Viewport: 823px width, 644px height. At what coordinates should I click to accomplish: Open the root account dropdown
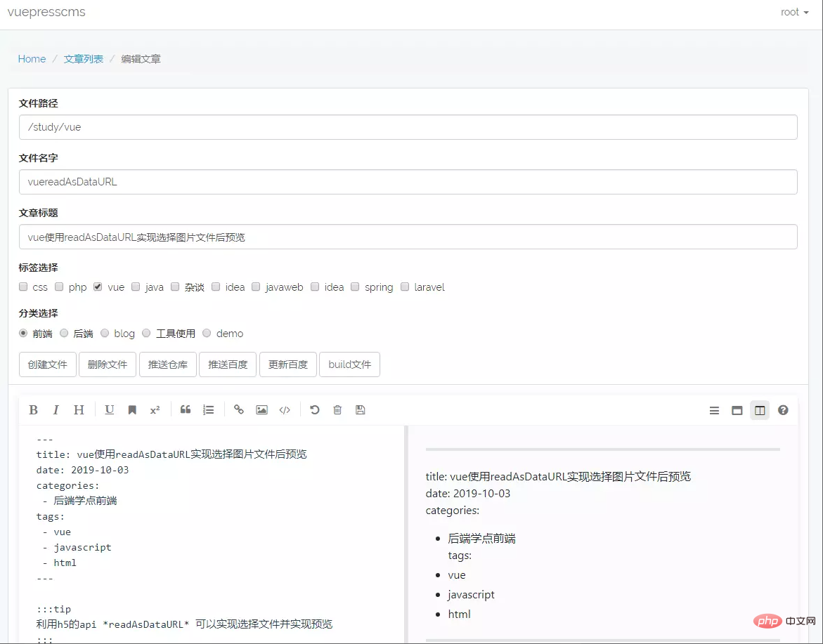pyautogui.click(x=793, y=12)
